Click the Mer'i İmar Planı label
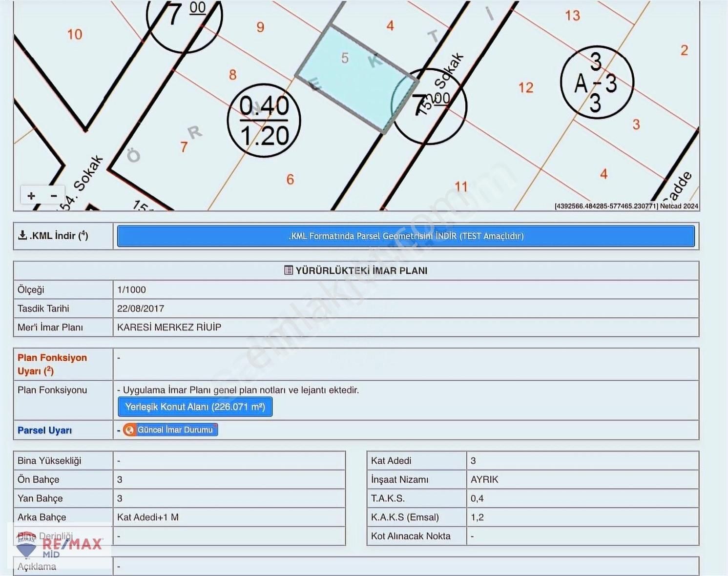The width and height of the screenshot is (728, 576). (x=50, y=327)
